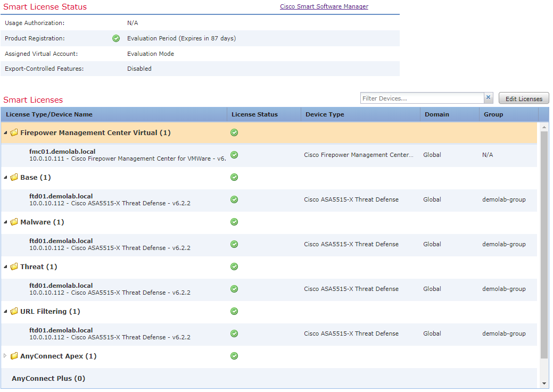The width and height of the screenshot is (553, 392).
Task: Click the Edit Licenses button
Action: (x=524, y=99)
